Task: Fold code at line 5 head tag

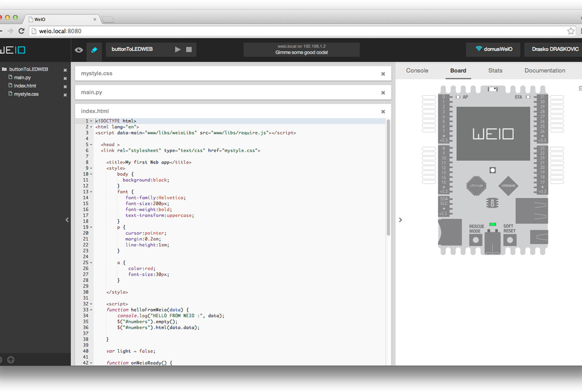Action: (91, 145)
